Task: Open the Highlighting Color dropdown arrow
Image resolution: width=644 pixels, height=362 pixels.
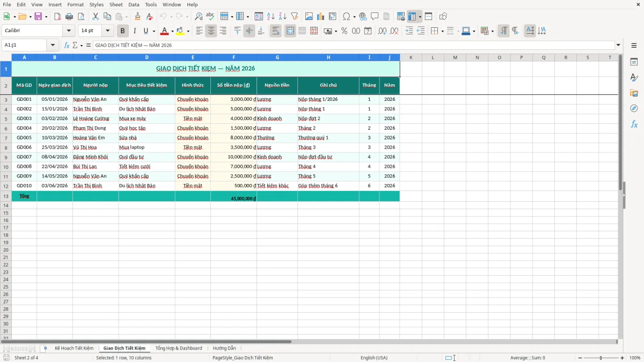Action: pos(188,31)
